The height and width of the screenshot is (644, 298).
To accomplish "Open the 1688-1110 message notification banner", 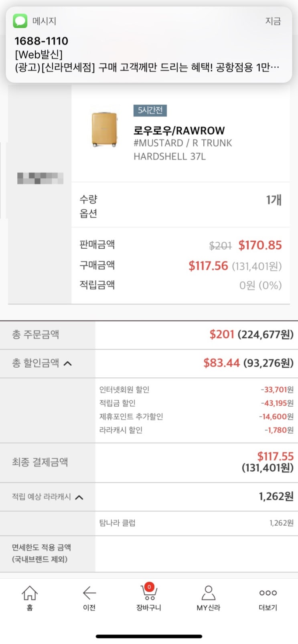I will 149,44.
